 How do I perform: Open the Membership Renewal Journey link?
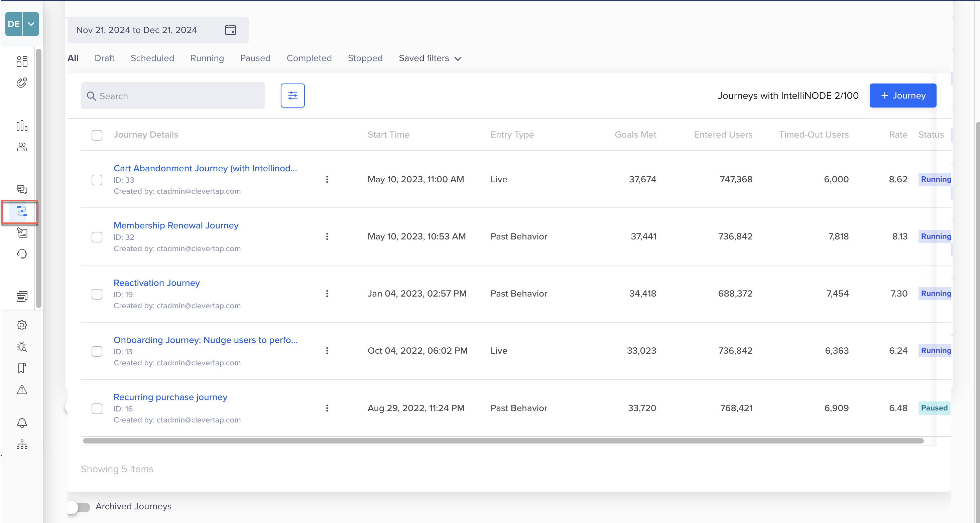tap(176, 225)
